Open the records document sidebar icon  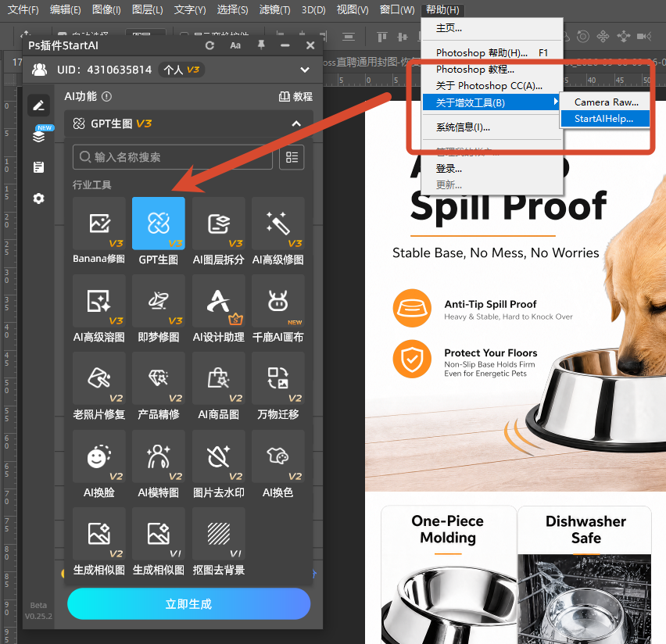tap(38, 167)
